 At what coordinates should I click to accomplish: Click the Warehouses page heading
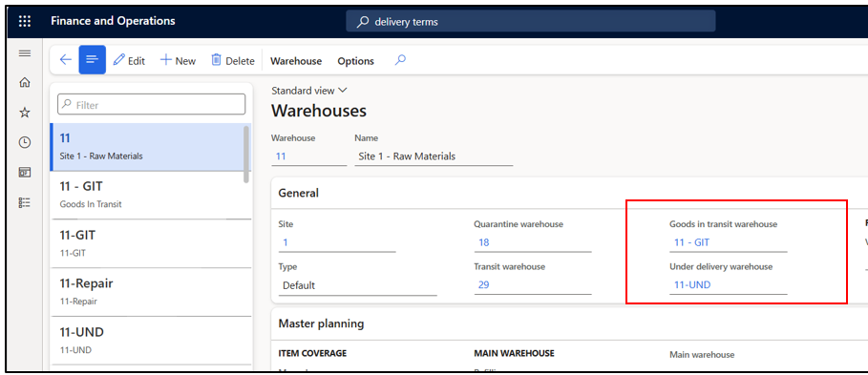(319, 111)
